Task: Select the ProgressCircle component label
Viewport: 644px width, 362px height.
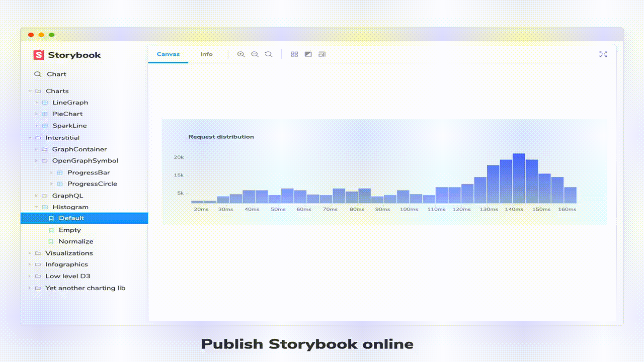Action: [x=92, y=184]
